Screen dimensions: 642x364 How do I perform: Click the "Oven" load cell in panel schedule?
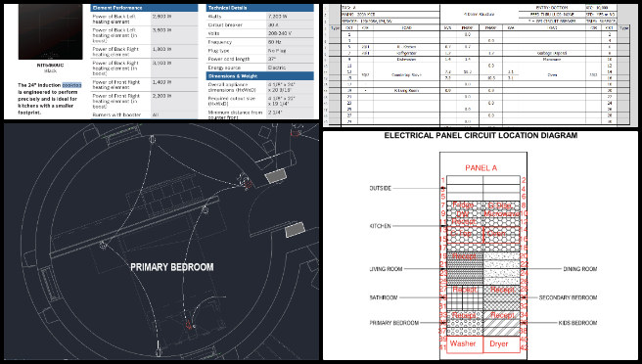click(552, 75)
